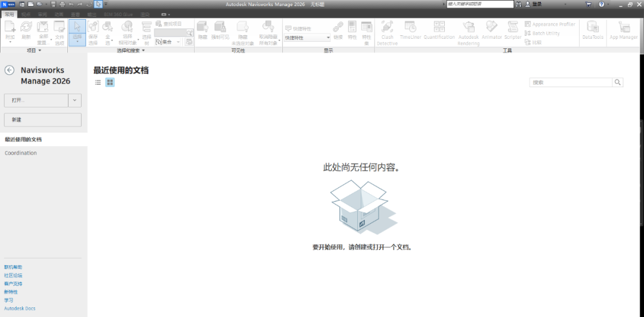Open the Autodesk Docs link
This screenshot has height=317, width=644.
tap(20, 309)
